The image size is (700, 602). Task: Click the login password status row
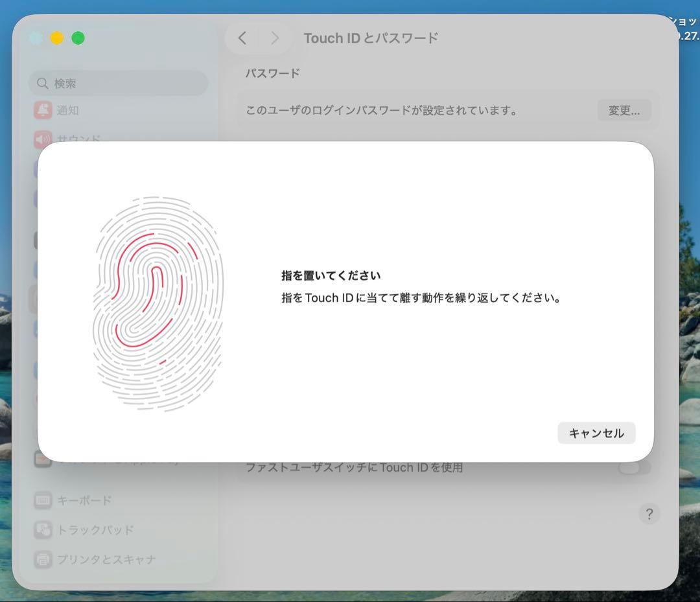coord(382,111)
